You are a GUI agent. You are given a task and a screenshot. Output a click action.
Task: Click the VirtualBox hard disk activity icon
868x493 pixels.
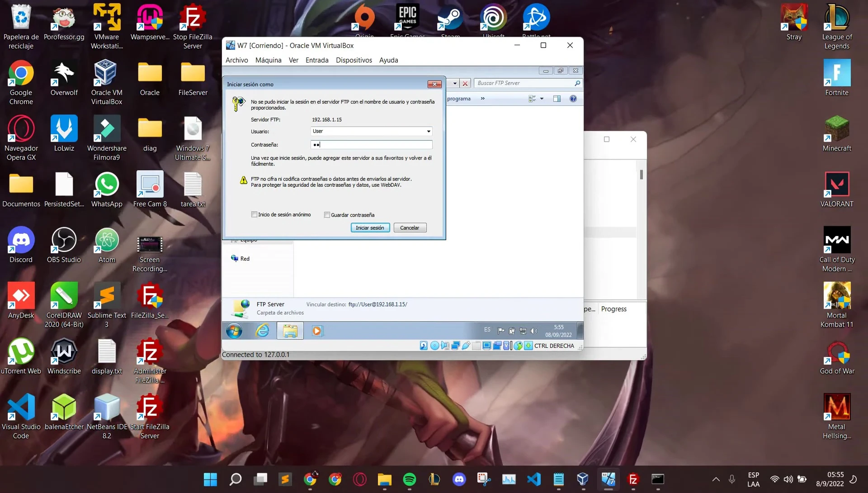[x=424, y=346]
